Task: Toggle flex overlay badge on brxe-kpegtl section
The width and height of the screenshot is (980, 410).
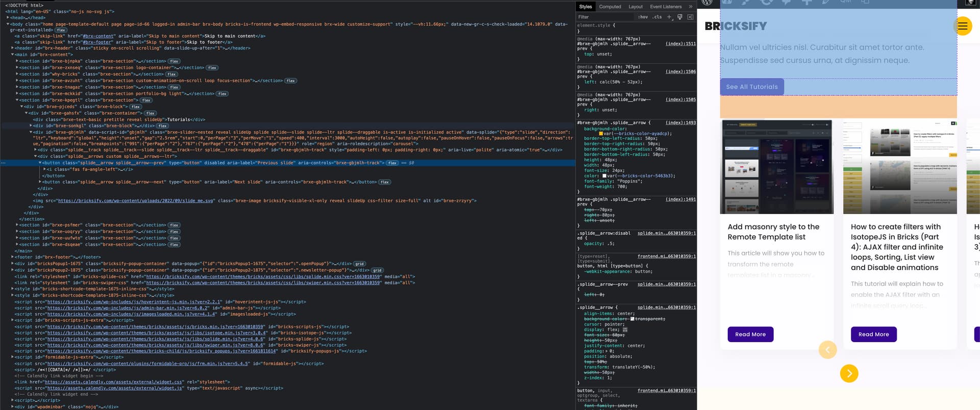Action: [146, 100]
